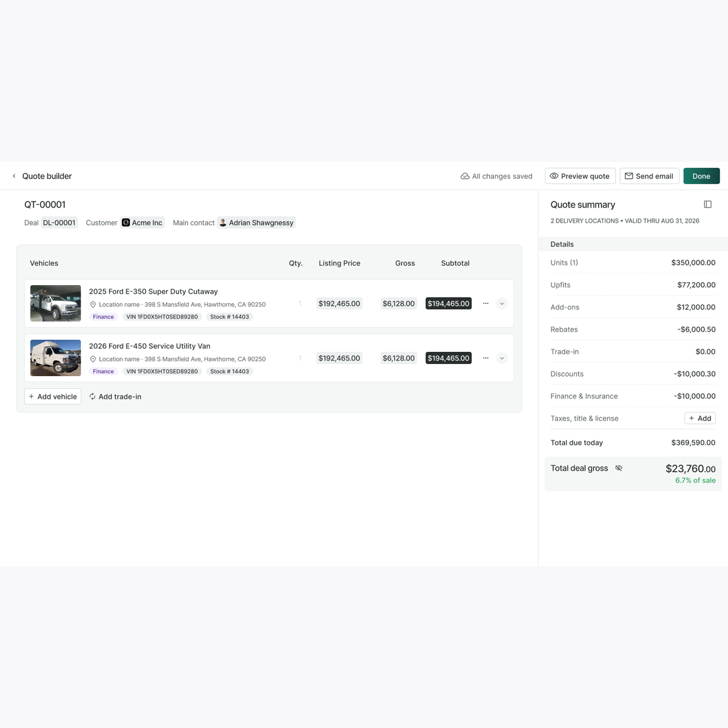Image resolution: width=728 pixels, height=728 pixels.
Task: Click All changes saved status text
Action: coord(502,177)
